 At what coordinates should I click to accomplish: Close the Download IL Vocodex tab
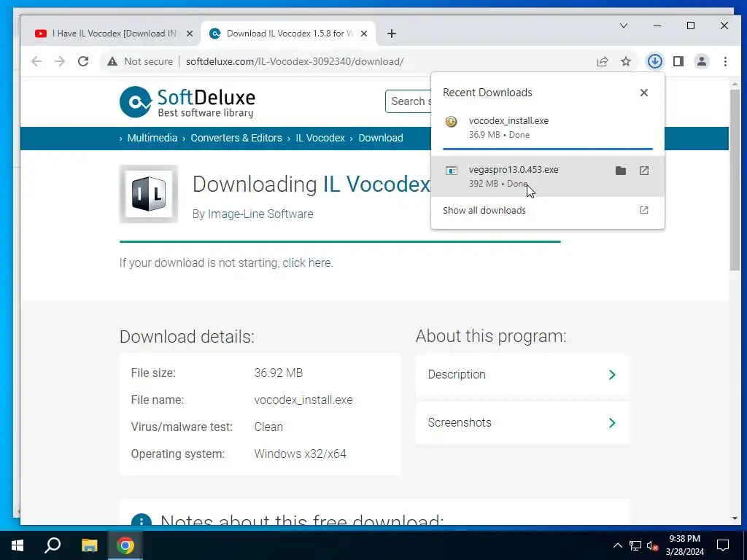tap(363, 34)
